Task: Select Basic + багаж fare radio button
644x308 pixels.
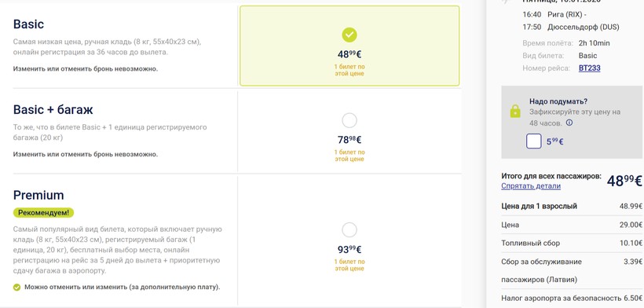Action: coord(349,121)
